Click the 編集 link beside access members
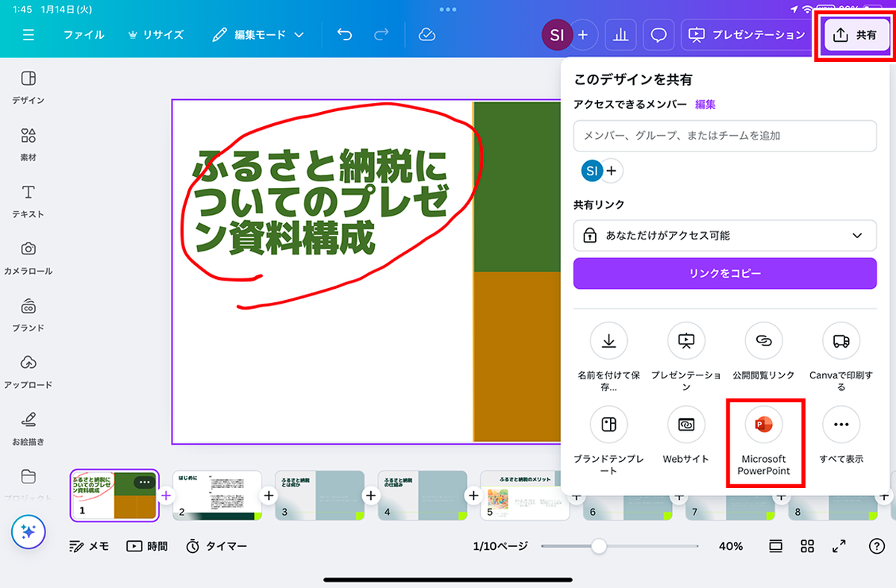 (x=705, y=104)
